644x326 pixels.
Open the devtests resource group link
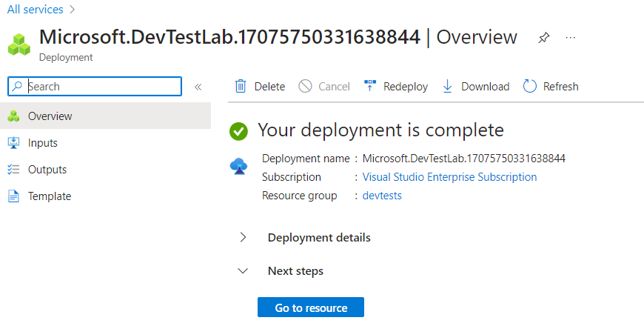(x=382, y=196)
